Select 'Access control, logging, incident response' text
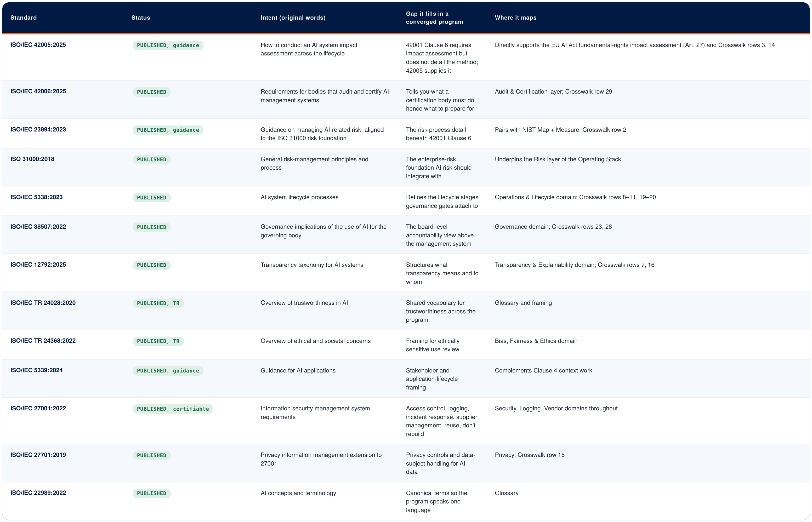 tap(441, 421)
